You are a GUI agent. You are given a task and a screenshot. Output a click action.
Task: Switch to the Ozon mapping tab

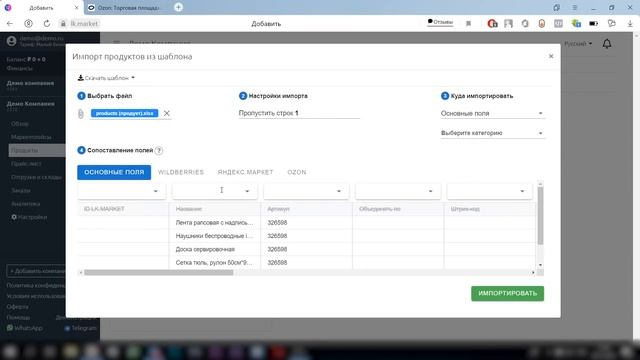[297, 172]
